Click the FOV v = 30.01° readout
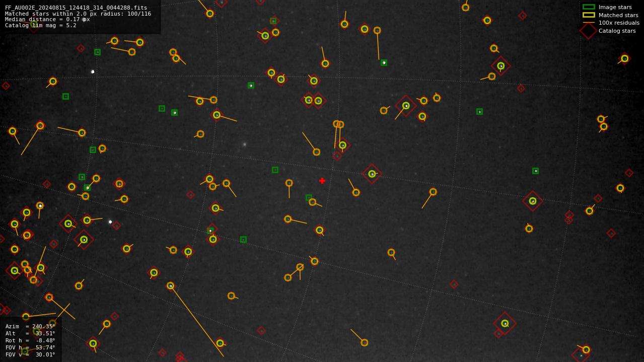 (30, 354)
